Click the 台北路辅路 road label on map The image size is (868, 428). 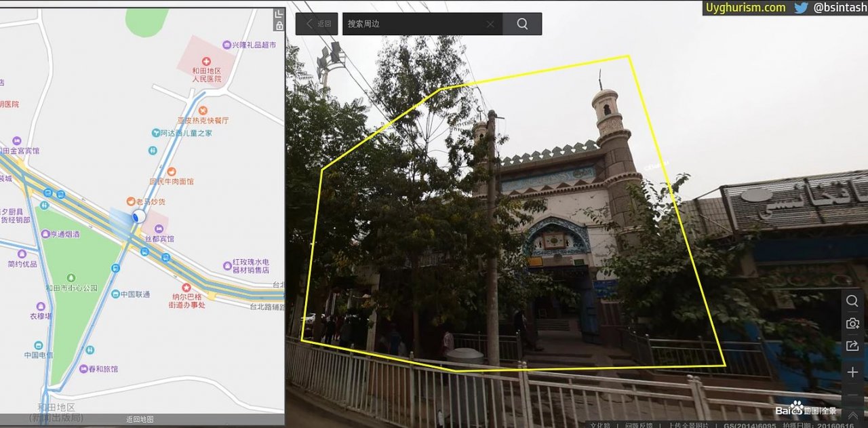click(267, 307)
